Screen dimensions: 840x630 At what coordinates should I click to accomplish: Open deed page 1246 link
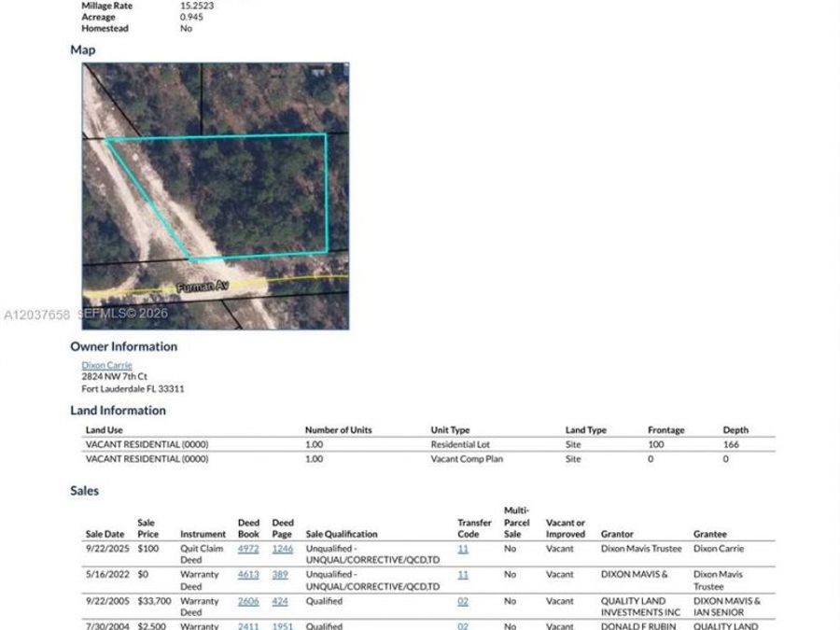282,549
